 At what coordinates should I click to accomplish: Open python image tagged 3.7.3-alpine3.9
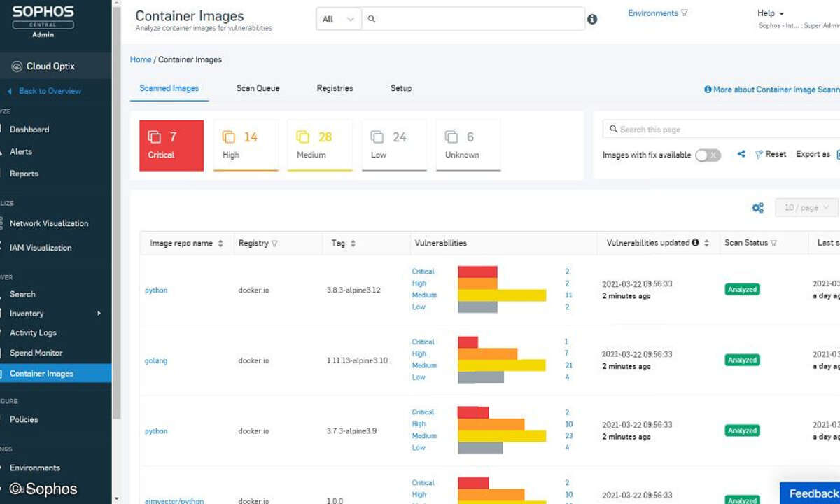coord(156,431)
